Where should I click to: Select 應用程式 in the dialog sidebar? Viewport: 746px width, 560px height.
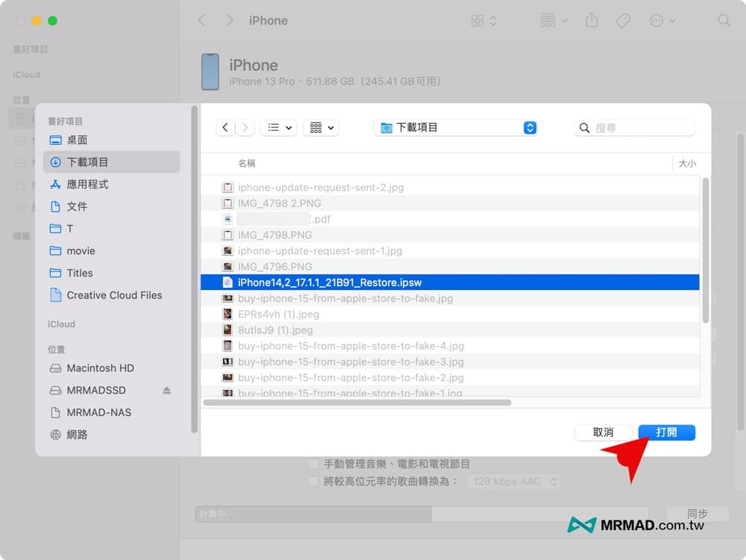(x=112, y=184)
